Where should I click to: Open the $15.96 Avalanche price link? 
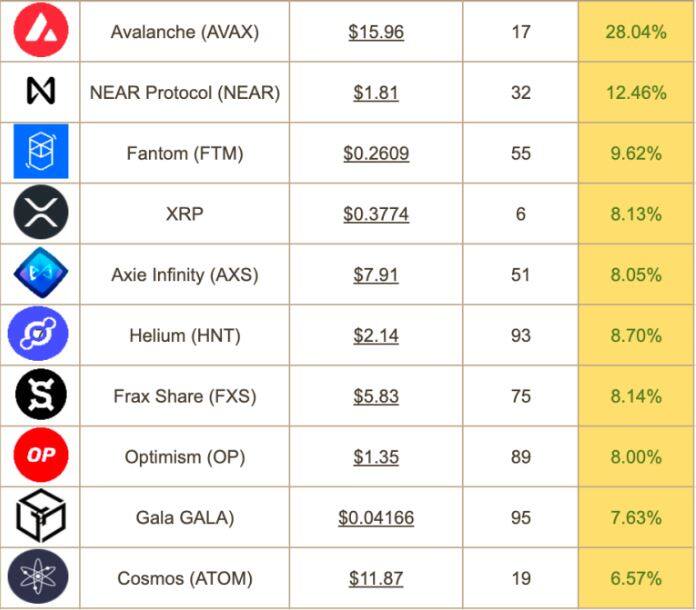point(376,32)
